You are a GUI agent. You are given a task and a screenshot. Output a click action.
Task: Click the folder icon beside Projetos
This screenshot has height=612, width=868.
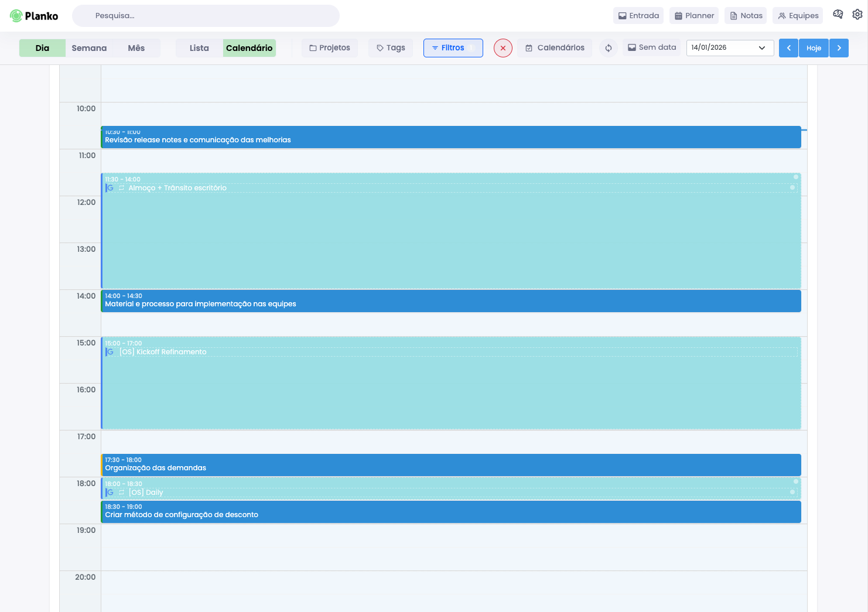pos(313,48)
